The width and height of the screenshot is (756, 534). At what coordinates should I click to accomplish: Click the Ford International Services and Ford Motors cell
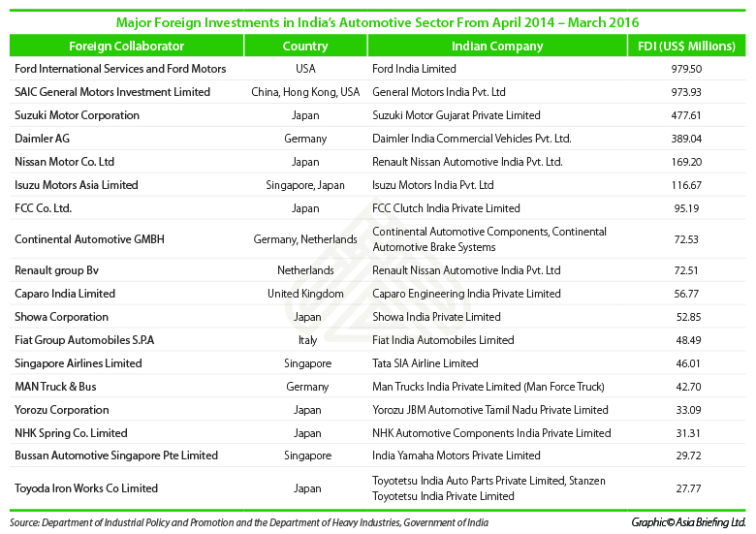(120, 69)
